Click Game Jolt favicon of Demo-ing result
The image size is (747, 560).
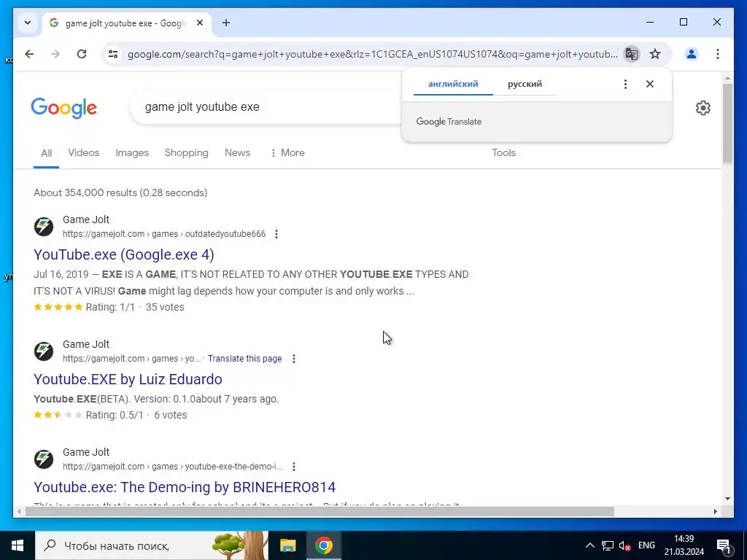click(43, 459)
